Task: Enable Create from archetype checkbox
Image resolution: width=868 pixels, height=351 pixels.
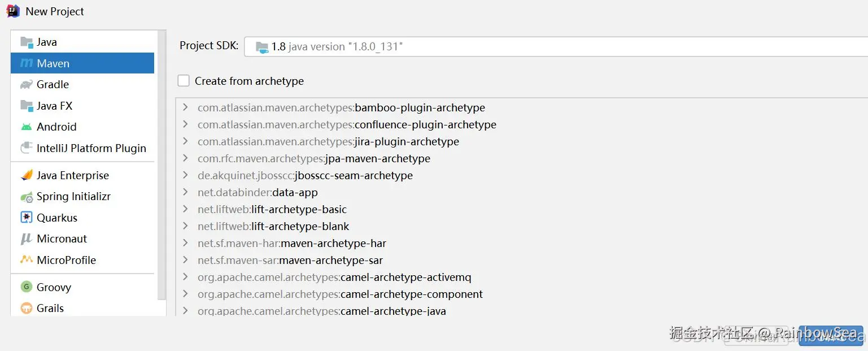Action: 184,81
